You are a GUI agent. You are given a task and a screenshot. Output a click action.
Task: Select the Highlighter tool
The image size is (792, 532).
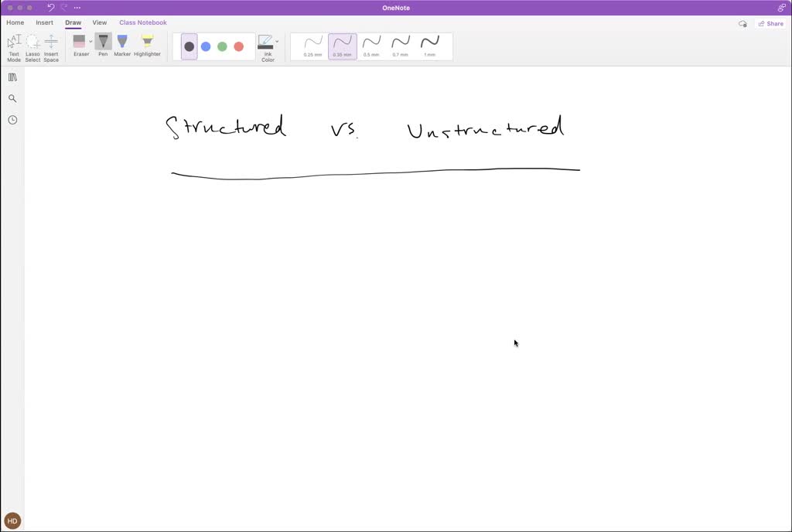147,43
